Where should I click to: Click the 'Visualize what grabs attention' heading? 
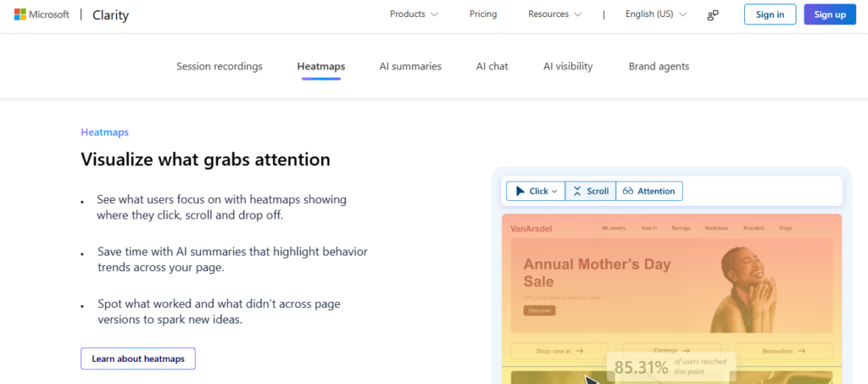(x=205, y=159)
